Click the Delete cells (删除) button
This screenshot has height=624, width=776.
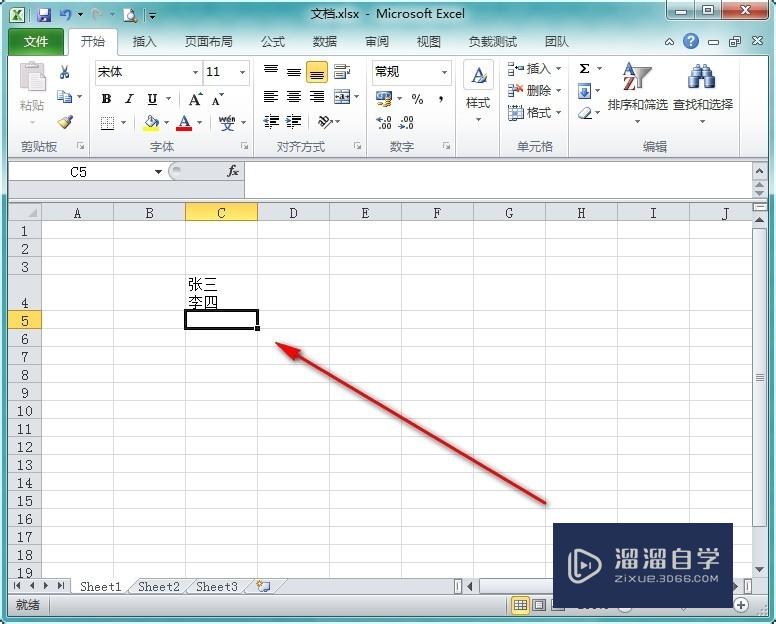tap(529, 91)
